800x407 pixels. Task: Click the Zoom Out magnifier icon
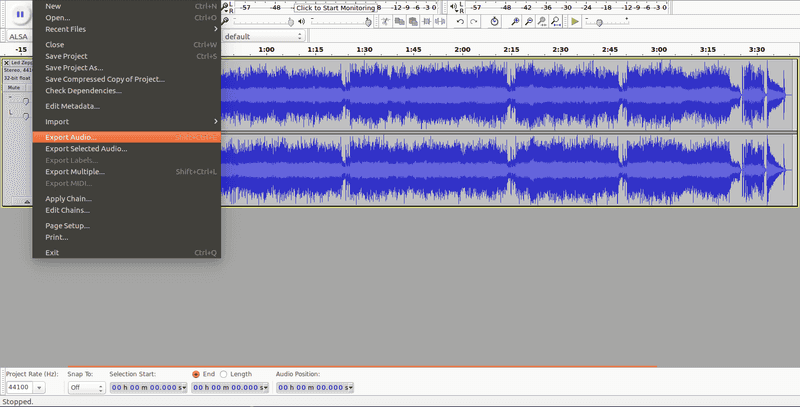(x=528, y=21)
